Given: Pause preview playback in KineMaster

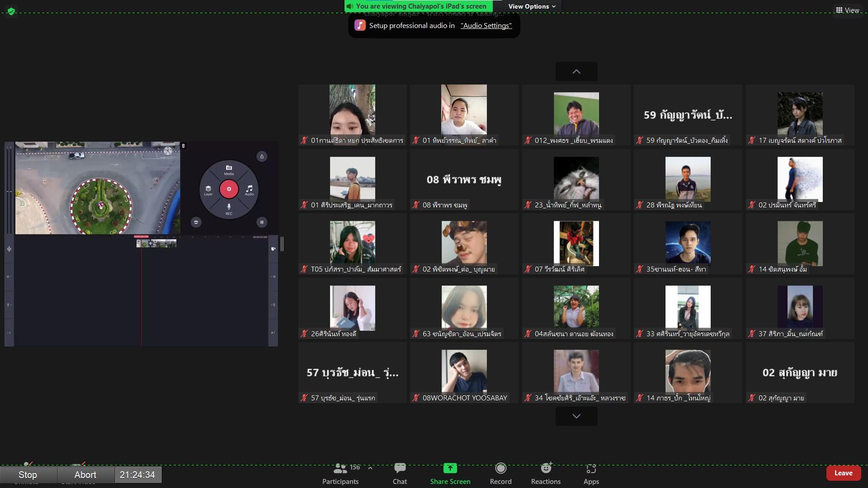Looking at the screenshot, I should click(262, 222).
